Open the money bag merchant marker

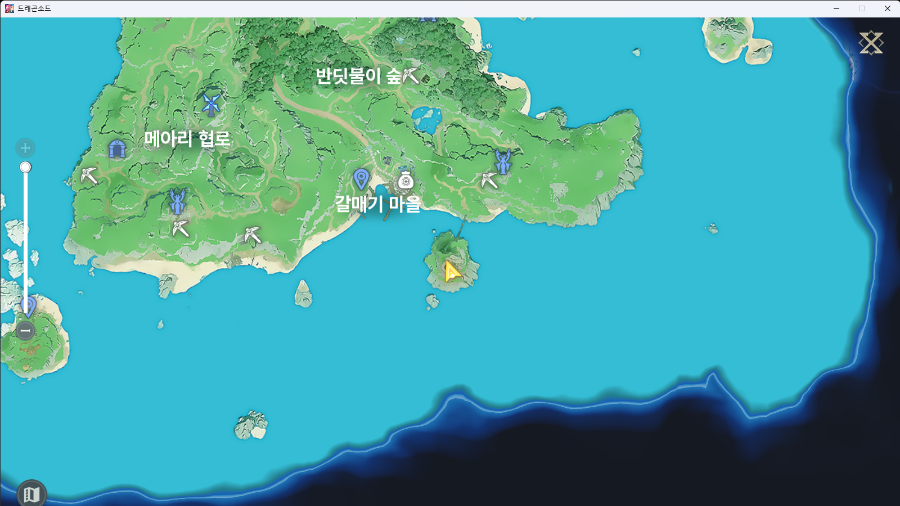pos(405,180)
